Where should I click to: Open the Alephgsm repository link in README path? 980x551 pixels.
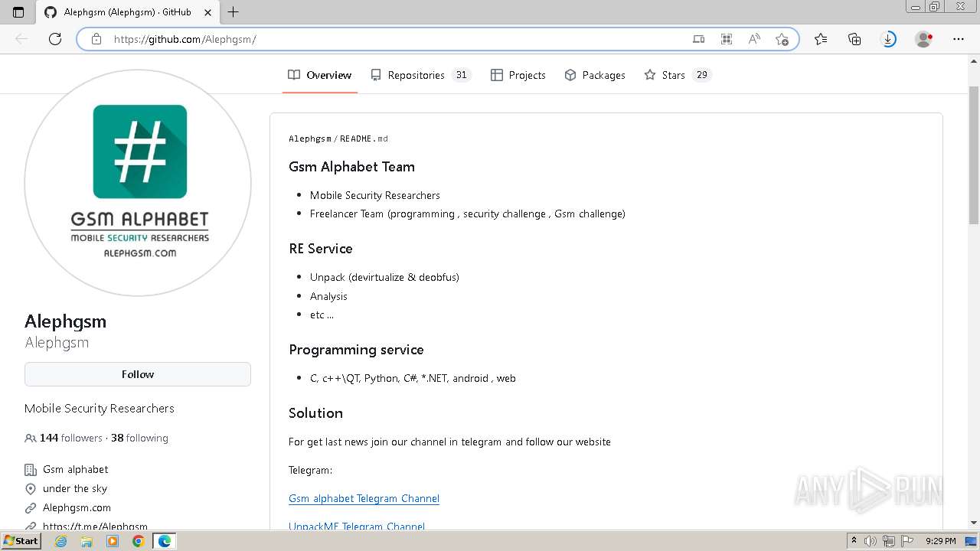310,139
